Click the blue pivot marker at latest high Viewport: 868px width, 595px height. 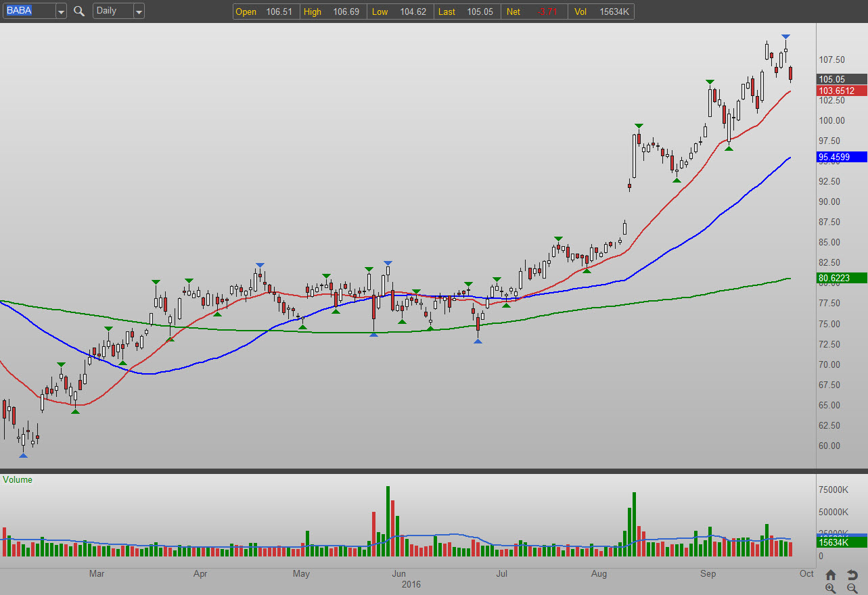click(x=785, y=37)
